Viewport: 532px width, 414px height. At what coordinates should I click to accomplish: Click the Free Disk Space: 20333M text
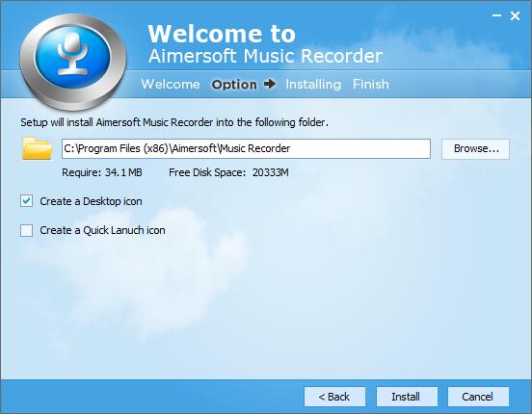[228, 172]
